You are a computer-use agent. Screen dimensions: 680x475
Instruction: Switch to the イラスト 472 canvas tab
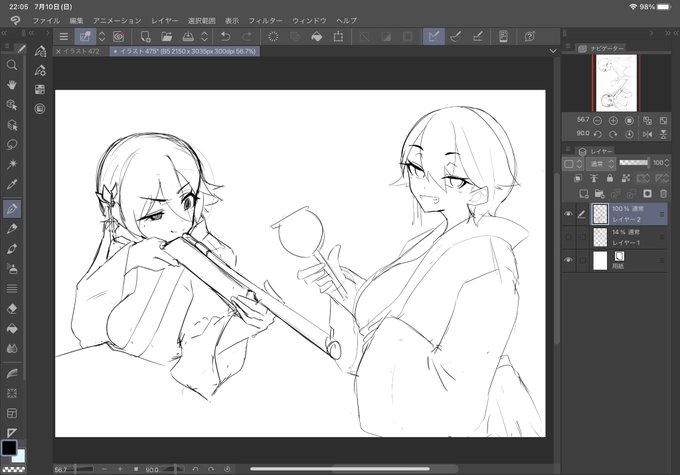tap(81, 51)
